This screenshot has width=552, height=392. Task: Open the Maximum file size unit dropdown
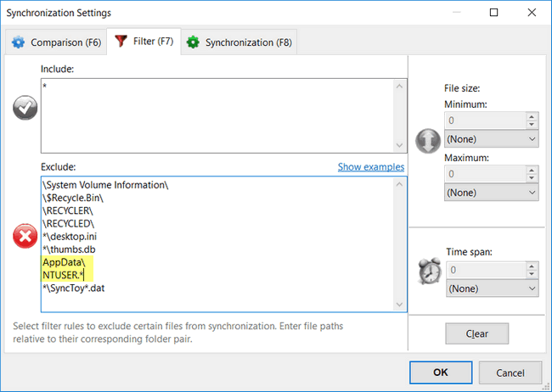(x=491, y=192)
